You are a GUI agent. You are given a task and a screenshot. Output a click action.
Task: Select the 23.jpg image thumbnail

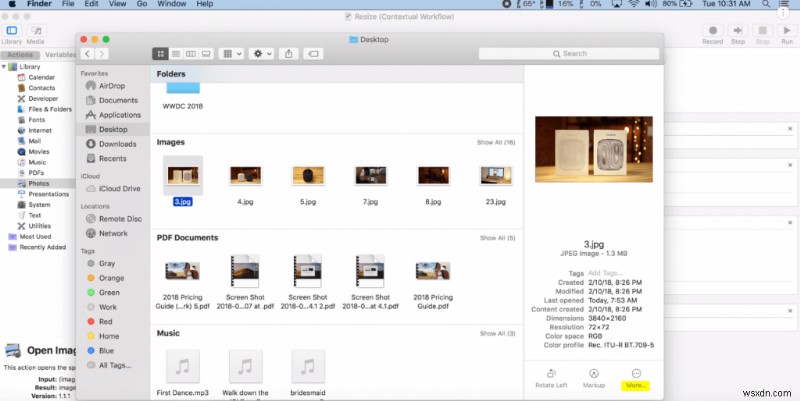[496, 176]
